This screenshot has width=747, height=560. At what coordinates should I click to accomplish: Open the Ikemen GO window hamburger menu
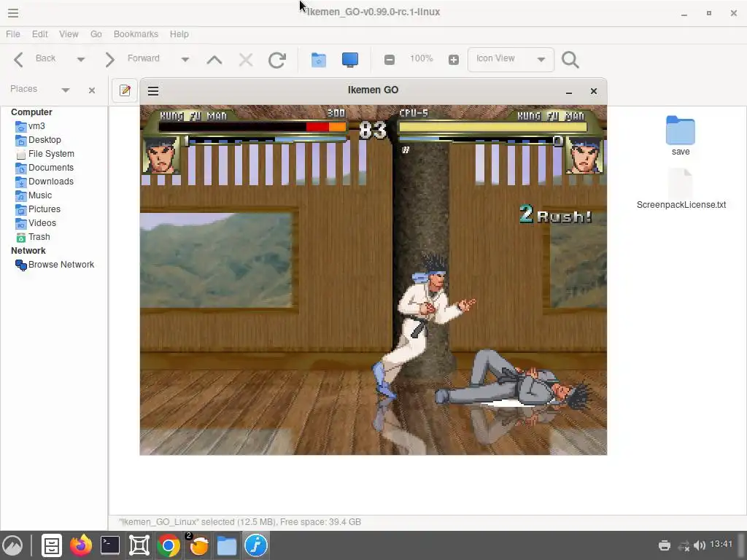(x=153, y=91)
